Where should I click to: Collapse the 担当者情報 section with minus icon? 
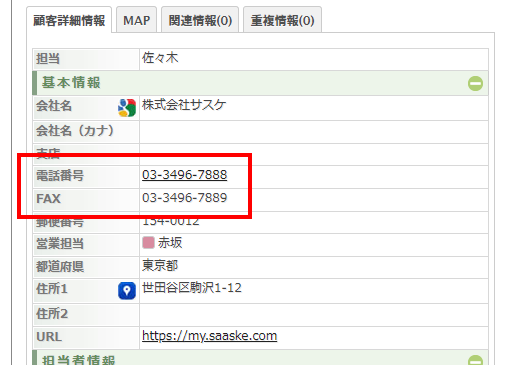tap(475, 360)
